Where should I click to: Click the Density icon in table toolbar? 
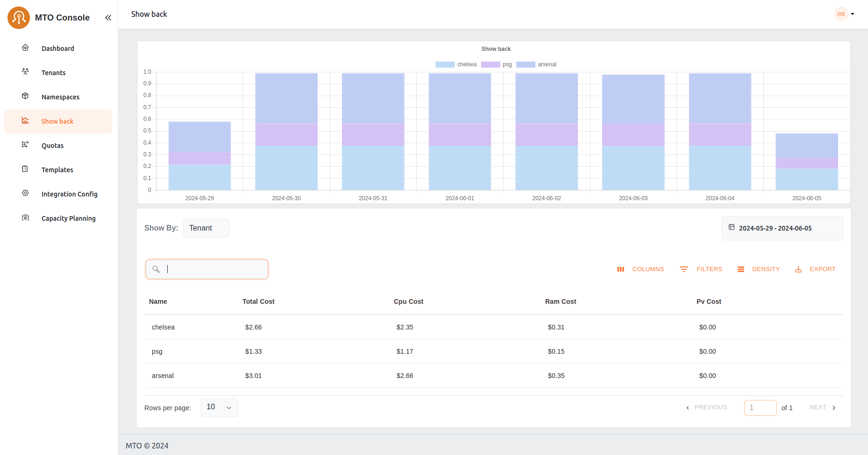(x=741, y=269)
